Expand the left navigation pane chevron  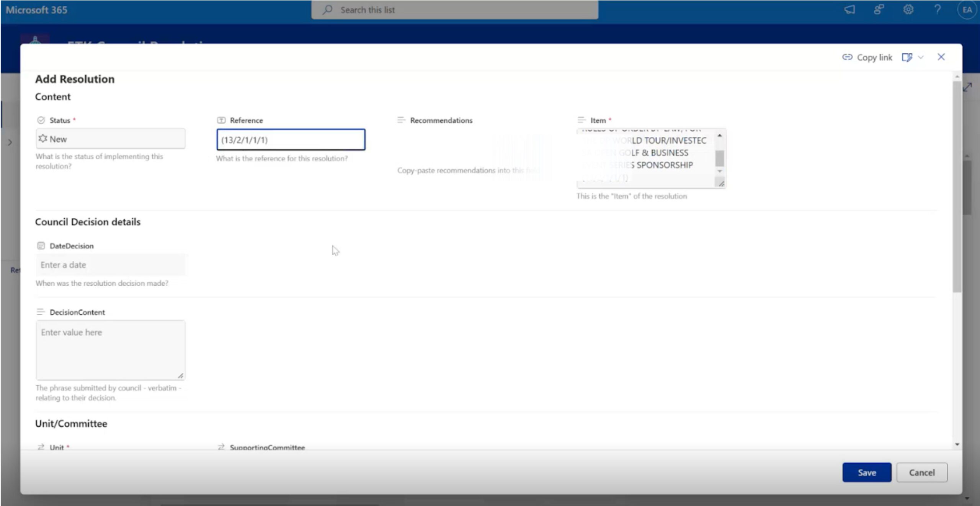(10, 142)
